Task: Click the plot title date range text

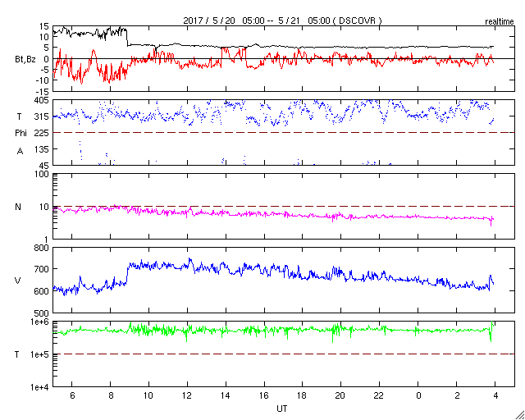Action: pyautogui.click(x=282, y=21)
